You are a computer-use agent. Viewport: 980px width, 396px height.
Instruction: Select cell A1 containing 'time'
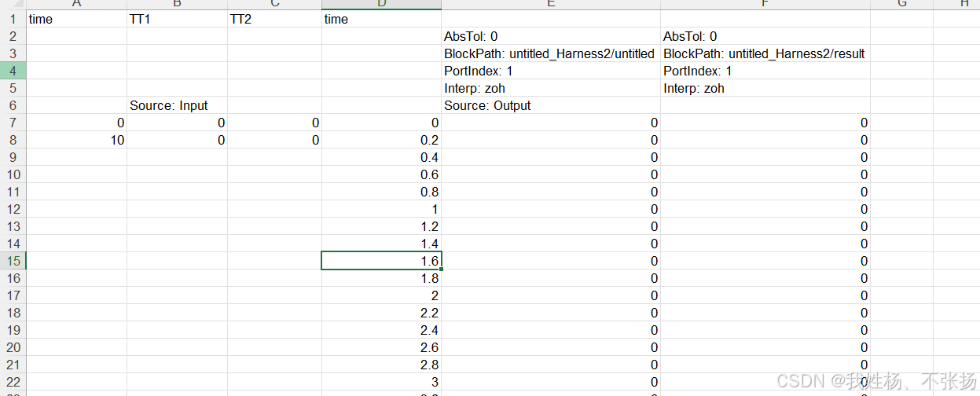[x=76, y=19]
